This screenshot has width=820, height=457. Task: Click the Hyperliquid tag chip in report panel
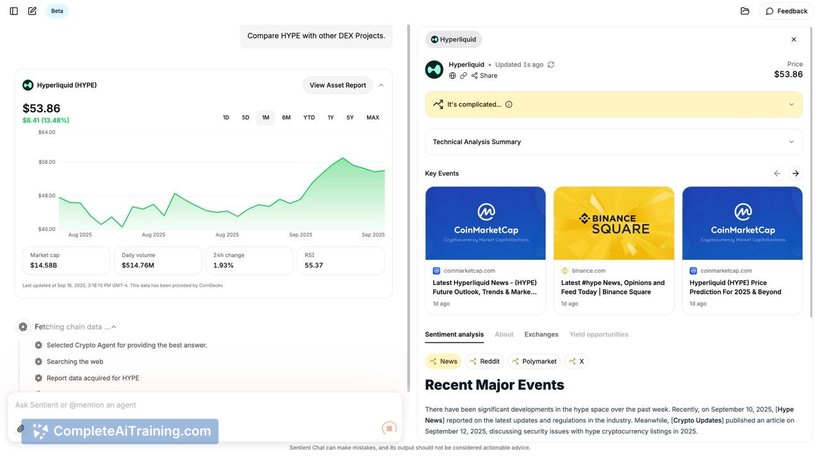[453, 39]
